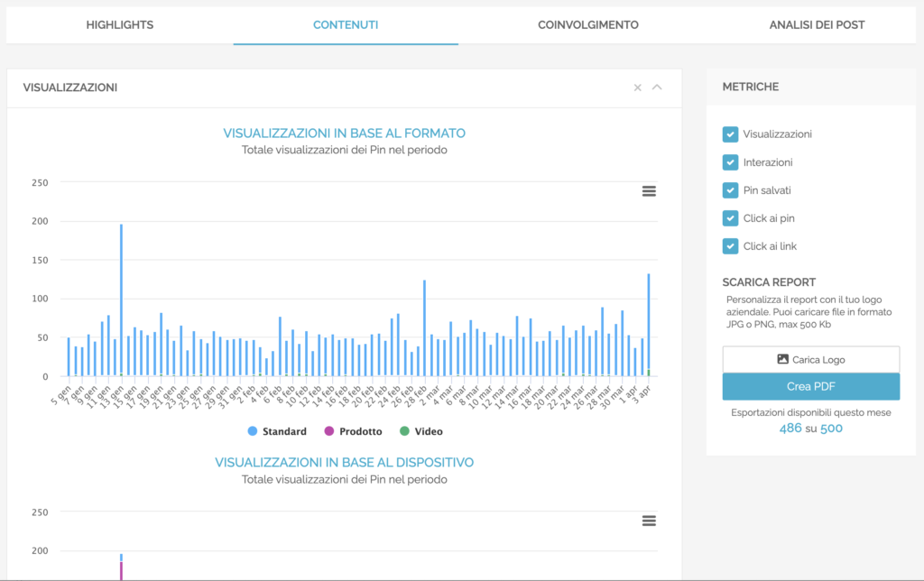Go to the ANALISI DEI POST tab
This screenshot has width=924, height=581.
tap(817, 24)
